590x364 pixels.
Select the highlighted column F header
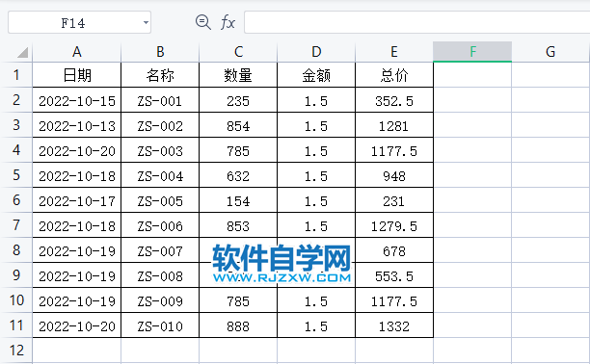472,52
